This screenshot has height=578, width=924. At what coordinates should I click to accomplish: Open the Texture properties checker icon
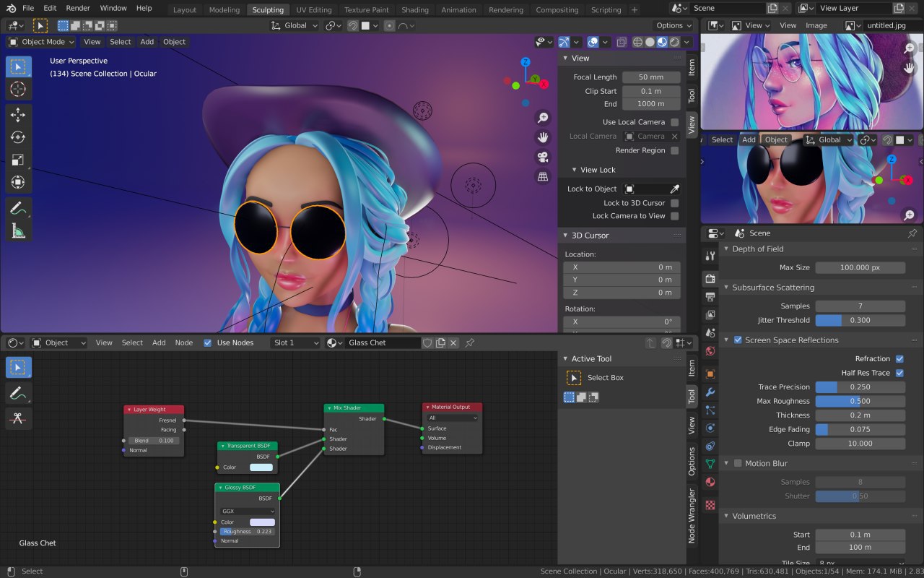(710, 505)
